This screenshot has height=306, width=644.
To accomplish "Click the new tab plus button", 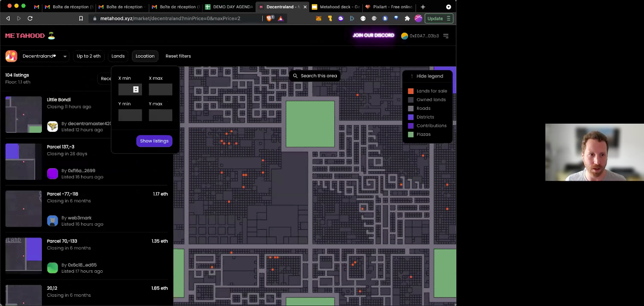I will (x=423, y=7).
